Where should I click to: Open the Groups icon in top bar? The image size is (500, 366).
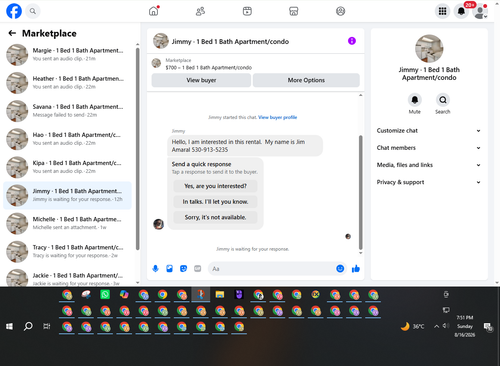click(340, 11)
